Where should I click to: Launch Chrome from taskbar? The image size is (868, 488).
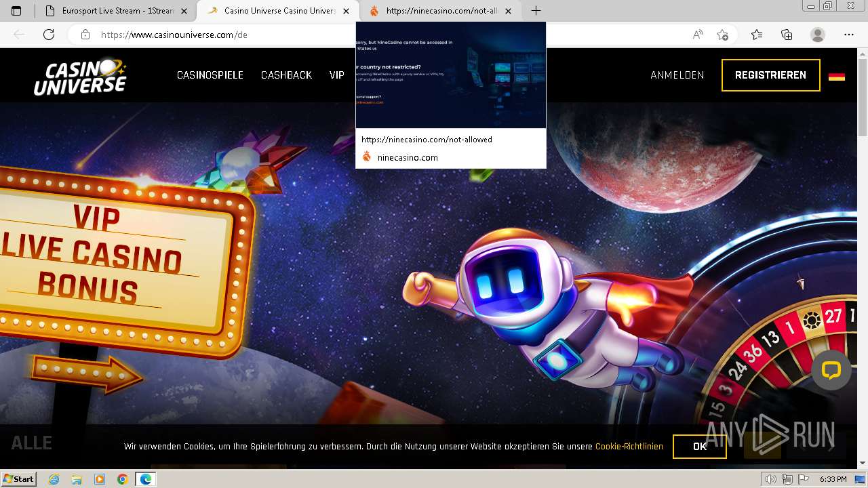pos(123,479)
